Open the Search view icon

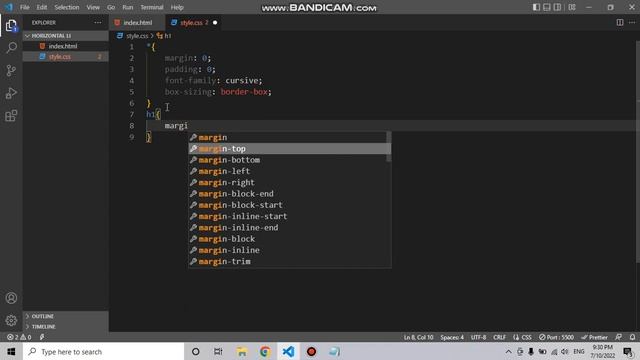pyautogui.click(x=11, y=48)
